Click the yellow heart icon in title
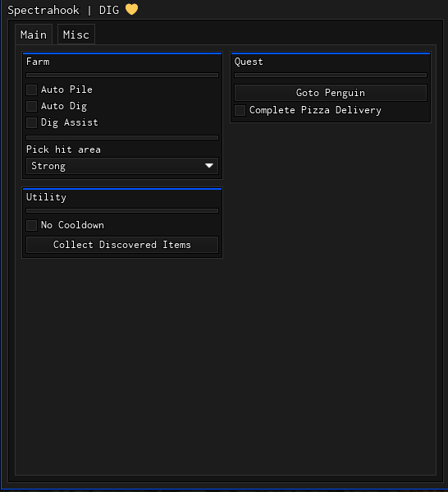Image resolution: width=448 pixels, height=492 pixels. 131,9
